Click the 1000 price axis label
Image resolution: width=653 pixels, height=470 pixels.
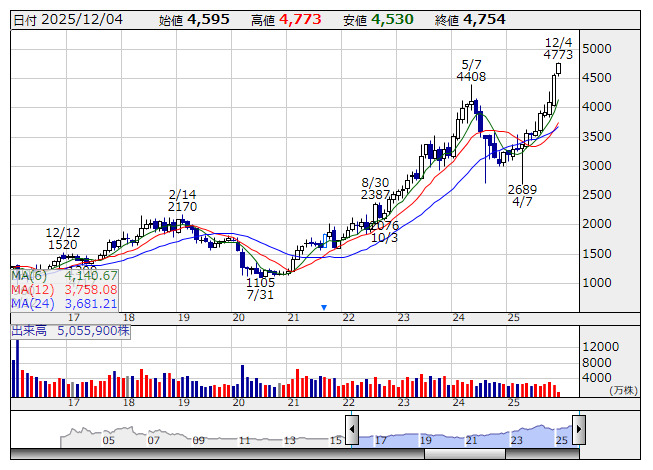[597, 283]
